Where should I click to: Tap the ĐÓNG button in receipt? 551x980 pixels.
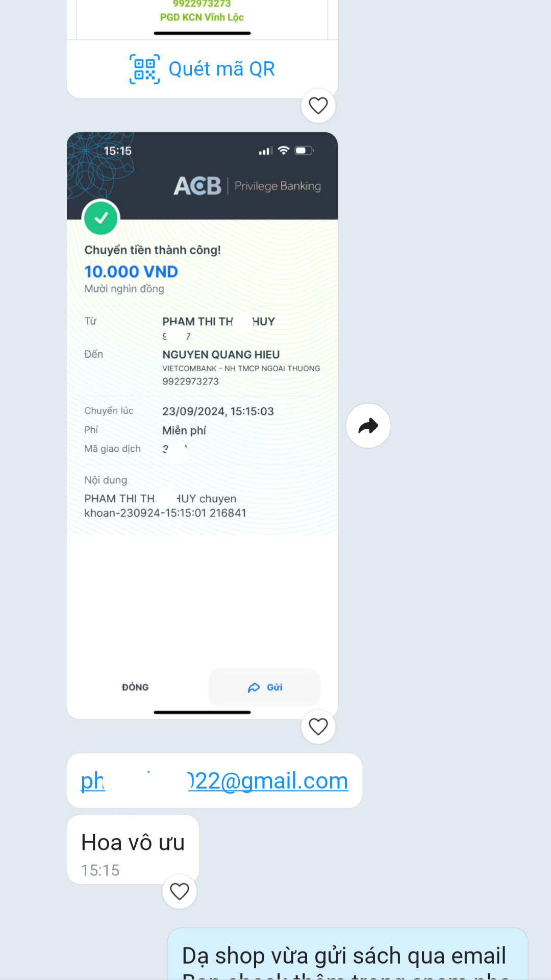(135, 687)
